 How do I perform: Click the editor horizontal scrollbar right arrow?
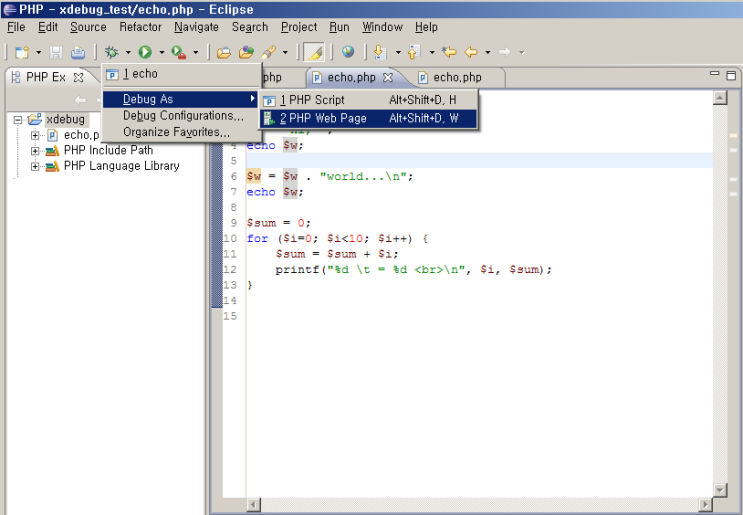click(x=706, y=505)
